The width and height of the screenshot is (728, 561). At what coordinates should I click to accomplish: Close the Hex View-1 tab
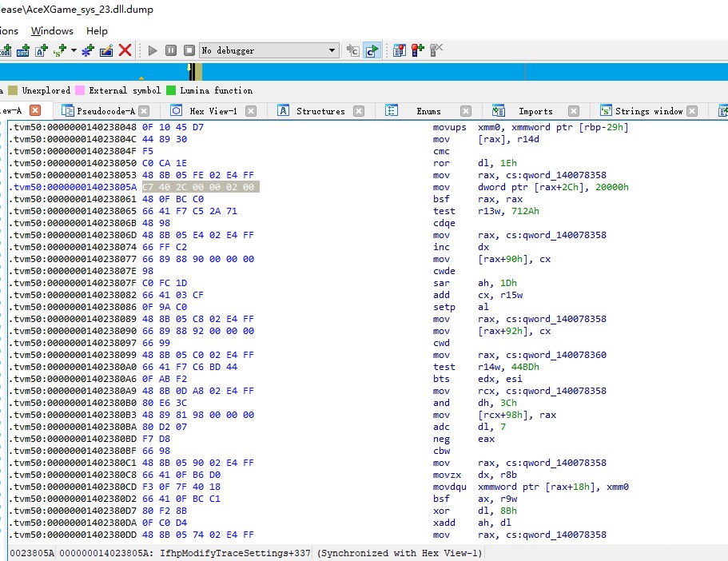(251, 111)
